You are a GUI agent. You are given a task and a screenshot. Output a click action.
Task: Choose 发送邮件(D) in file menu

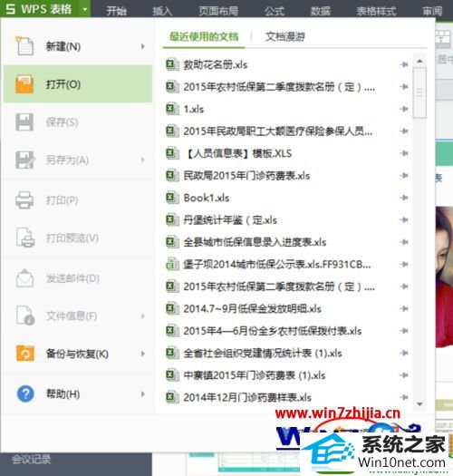[78, 278]
